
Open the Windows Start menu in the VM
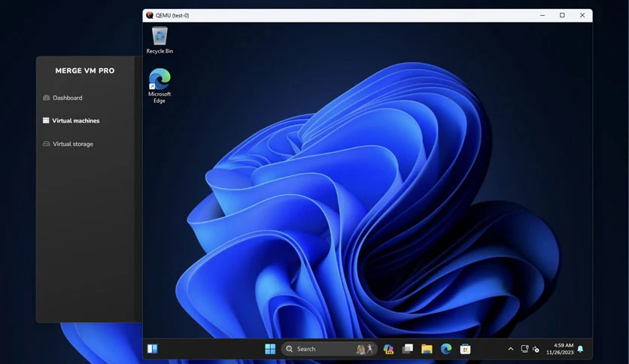click(270, 349)
